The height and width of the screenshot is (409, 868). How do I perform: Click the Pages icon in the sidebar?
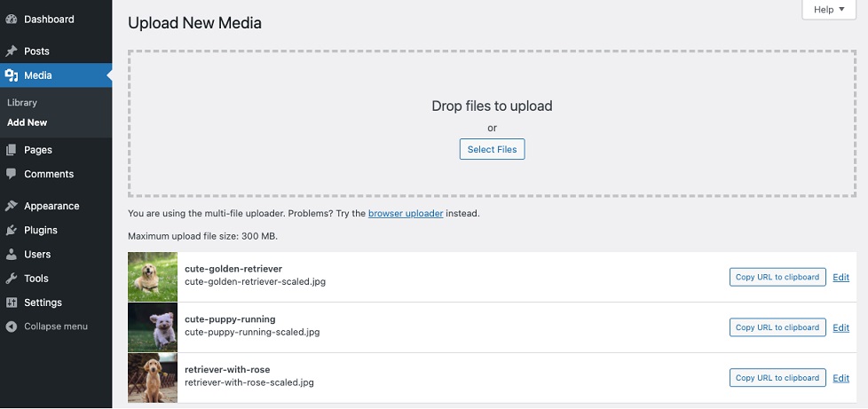click(11, 150)
